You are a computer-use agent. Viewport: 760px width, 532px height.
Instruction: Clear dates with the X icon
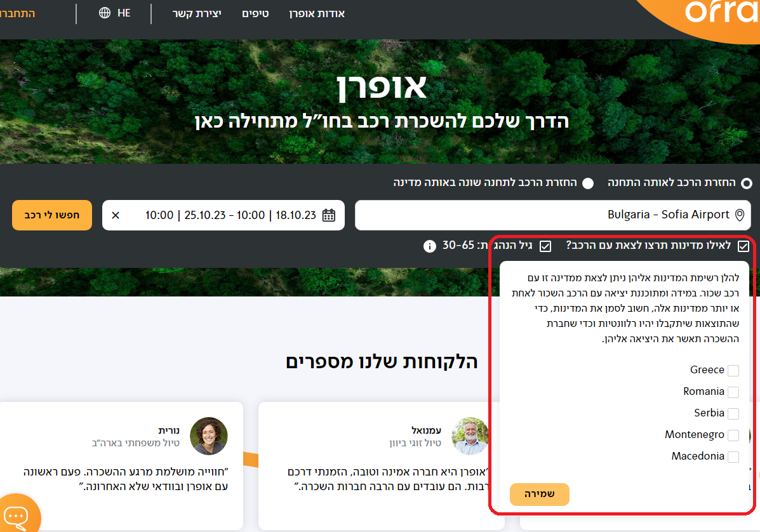[116, 215]
